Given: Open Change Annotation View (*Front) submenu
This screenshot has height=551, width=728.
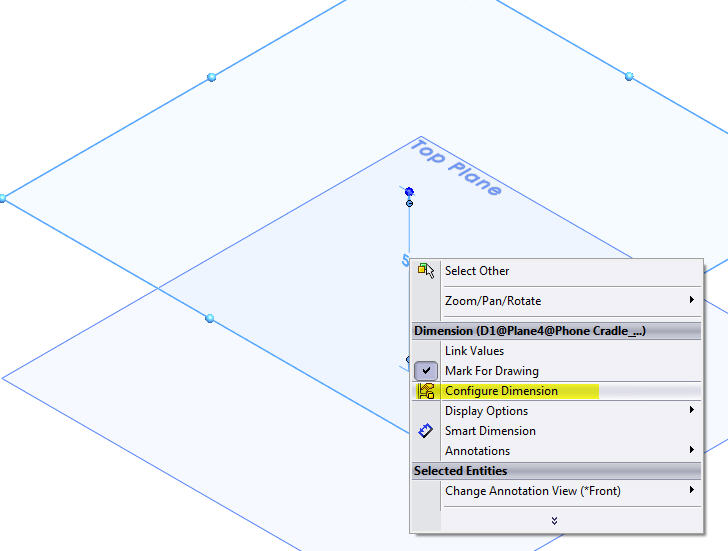Looking at the screenshot, I should click(x=533, y=491).
